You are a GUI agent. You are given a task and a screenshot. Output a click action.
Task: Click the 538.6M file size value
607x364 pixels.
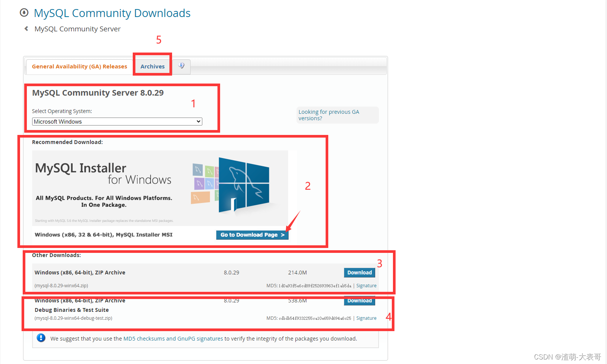tap(297, 300)
